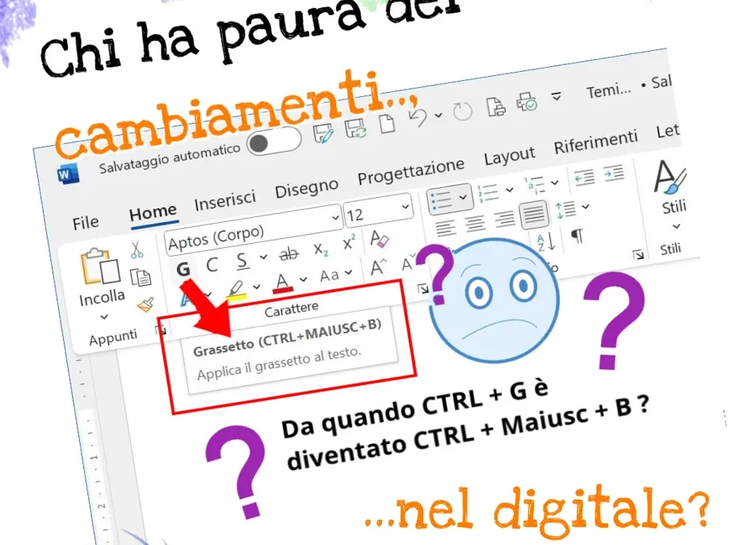This screenshot has height=545, width=756.
Task: Toggle strikethrough ab button
Action: (x=289, y=254)
